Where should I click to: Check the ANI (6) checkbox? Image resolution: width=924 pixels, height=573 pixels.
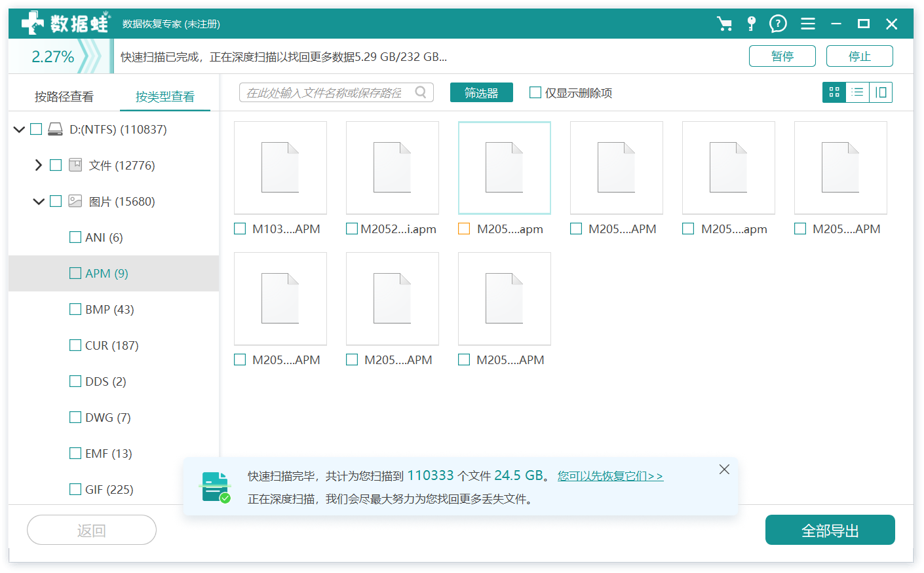pyautogui.click(x=75, y=237)
